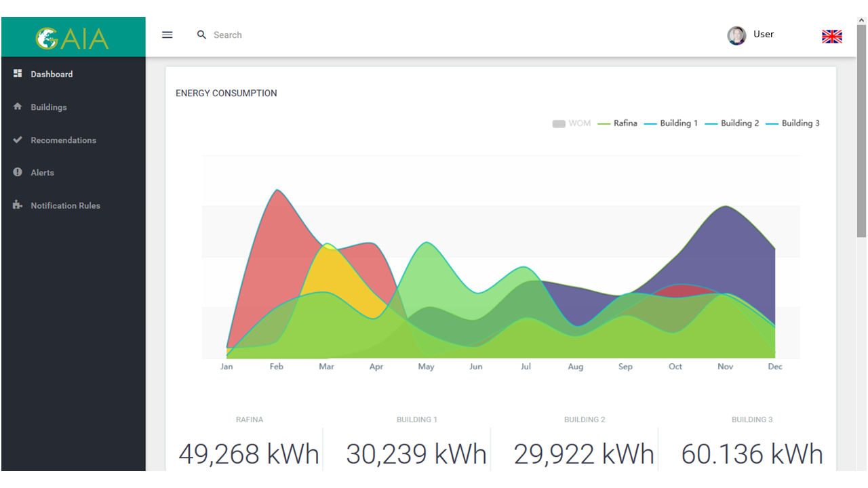Toggle the Rafina series in legend
This screenshot has height=488, width=868.
click(618, 123)
